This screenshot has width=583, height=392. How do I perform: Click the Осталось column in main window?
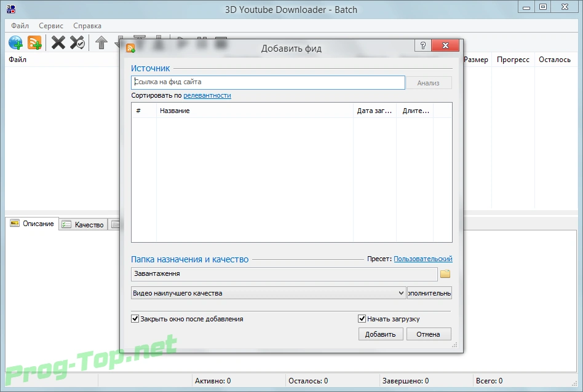(555, 60)
